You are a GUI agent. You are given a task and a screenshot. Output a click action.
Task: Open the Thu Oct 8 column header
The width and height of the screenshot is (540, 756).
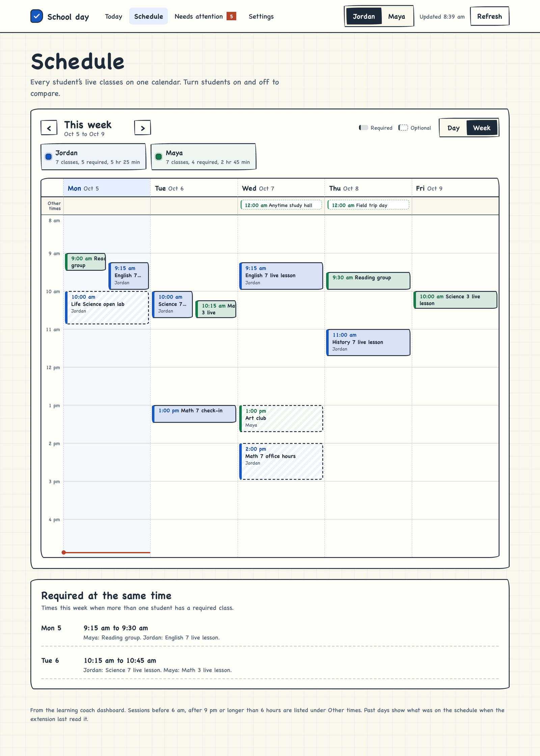coord(368,188)
